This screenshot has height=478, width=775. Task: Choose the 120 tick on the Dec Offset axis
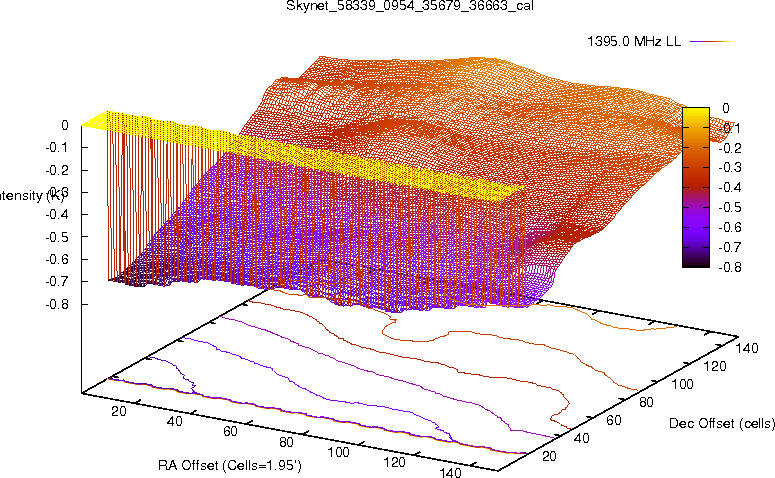715,366
